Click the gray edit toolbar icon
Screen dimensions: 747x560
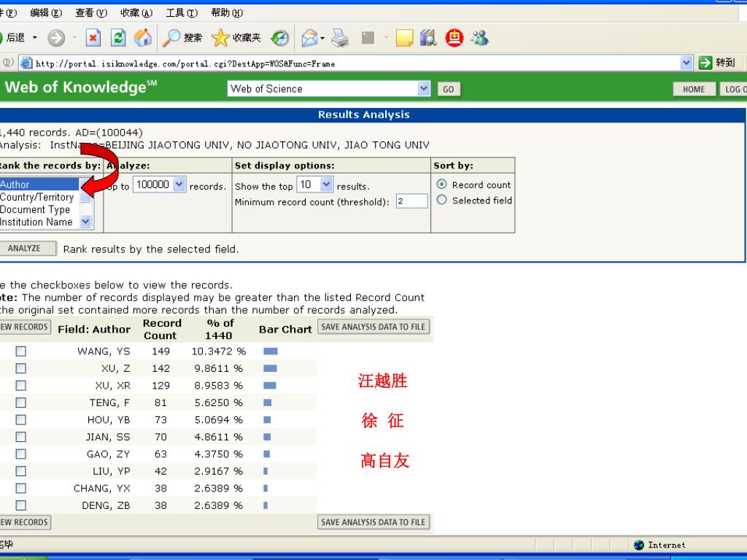coord(368,38)
